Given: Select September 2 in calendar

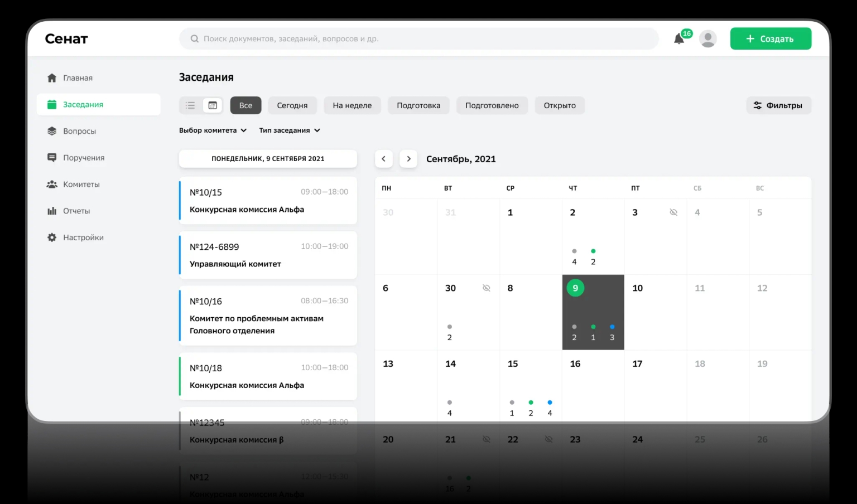Looking at the screenshot, I should click(x=593, y=236).
